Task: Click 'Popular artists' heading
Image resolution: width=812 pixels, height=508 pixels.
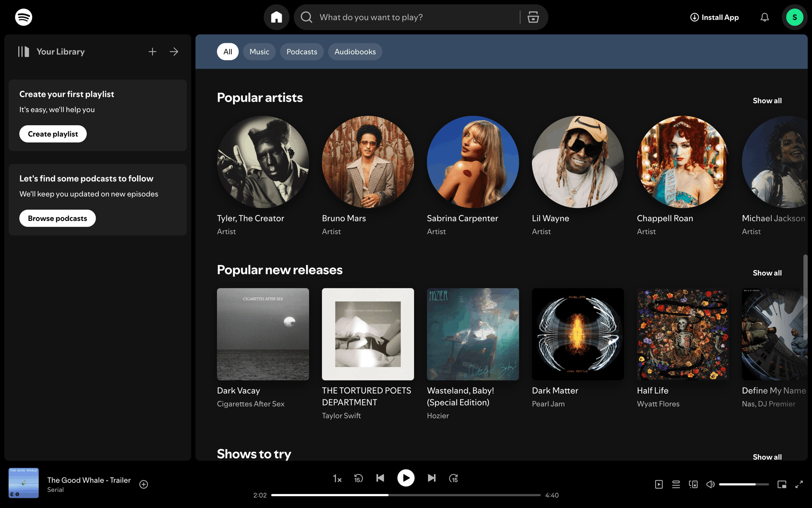Action: coord(260,98)
